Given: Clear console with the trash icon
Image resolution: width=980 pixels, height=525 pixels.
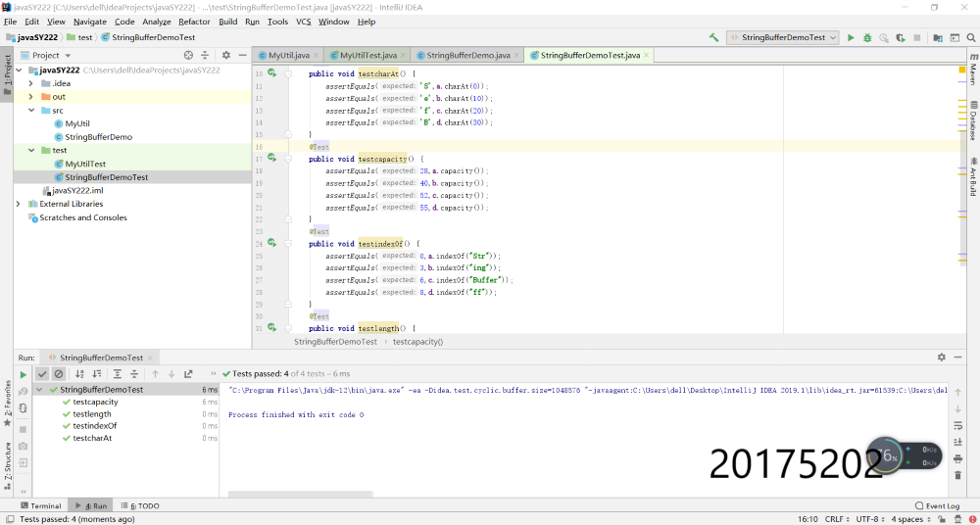Looking at the screenshot, I should 957,475.
